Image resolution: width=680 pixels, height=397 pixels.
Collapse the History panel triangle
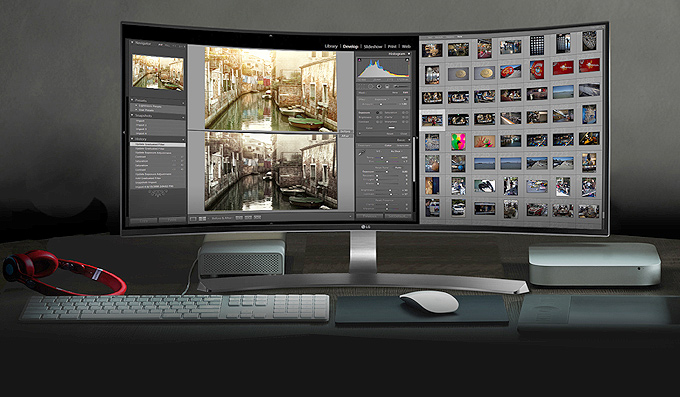132,139
